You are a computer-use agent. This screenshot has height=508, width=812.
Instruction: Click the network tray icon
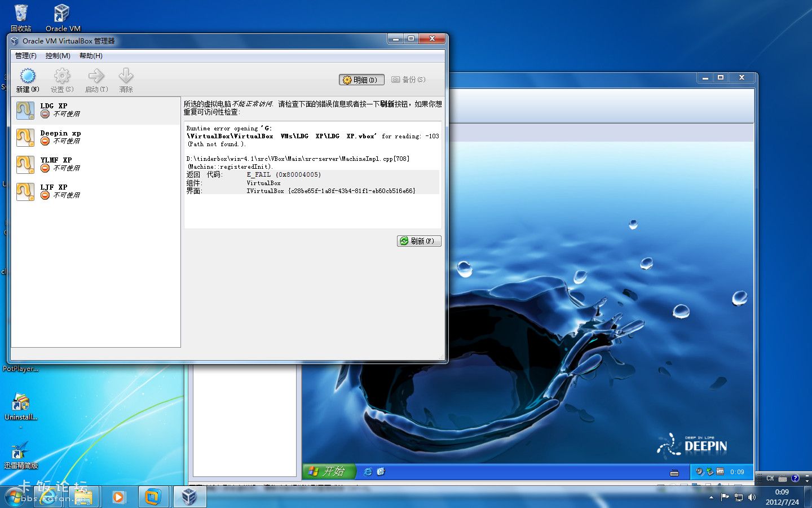click(x=738, y=497)
